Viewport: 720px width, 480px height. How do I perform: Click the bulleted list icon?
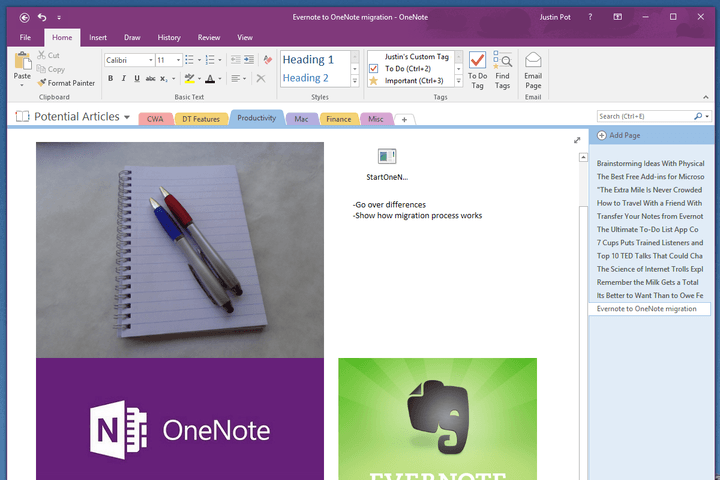[189, 60]
